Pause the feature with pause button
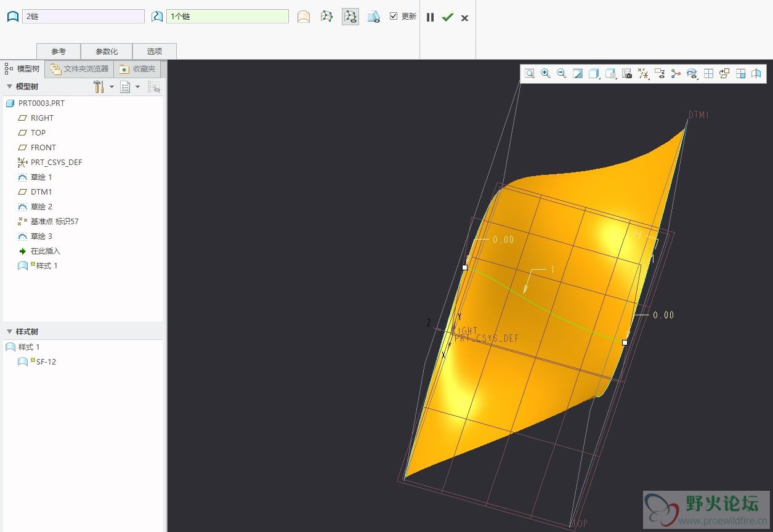Image resolution: width=773 pixels, height=532 pixels. 431,17
